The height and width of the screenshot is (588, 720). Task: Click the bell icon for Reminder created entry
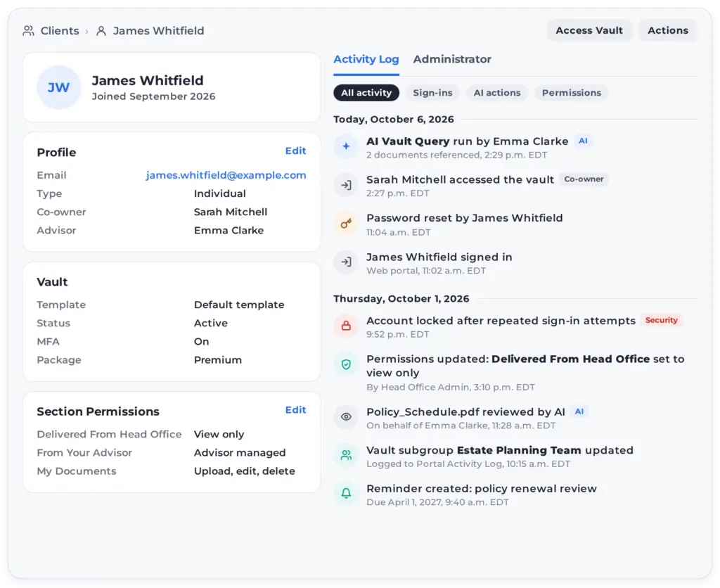coord(346,494)
